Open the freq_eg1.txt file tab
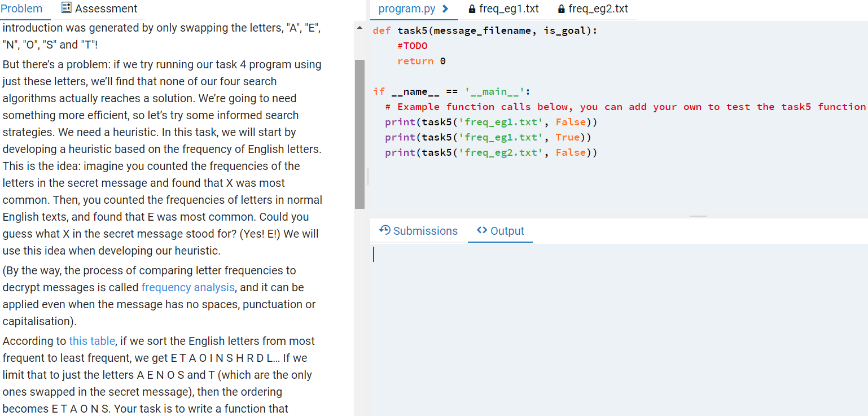Screen dimensions: 868x416 [x=508, y=8]
